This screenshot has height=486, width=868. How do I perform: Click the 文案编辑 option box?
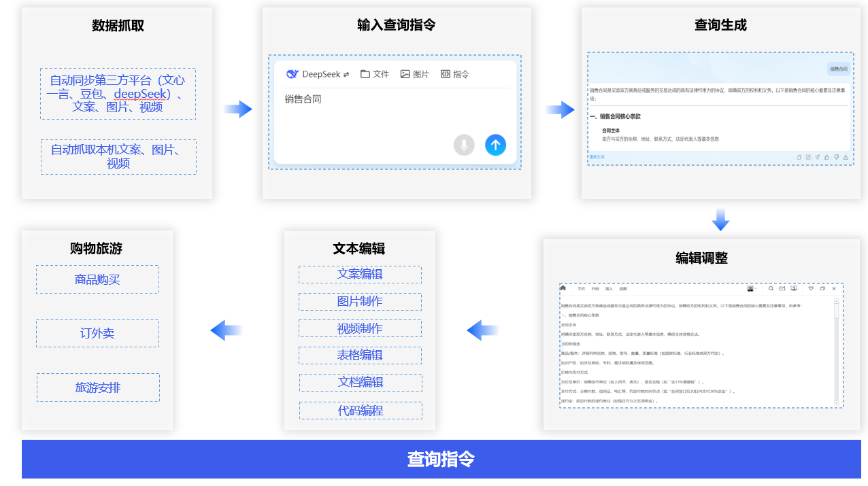[x=360, y=274]
